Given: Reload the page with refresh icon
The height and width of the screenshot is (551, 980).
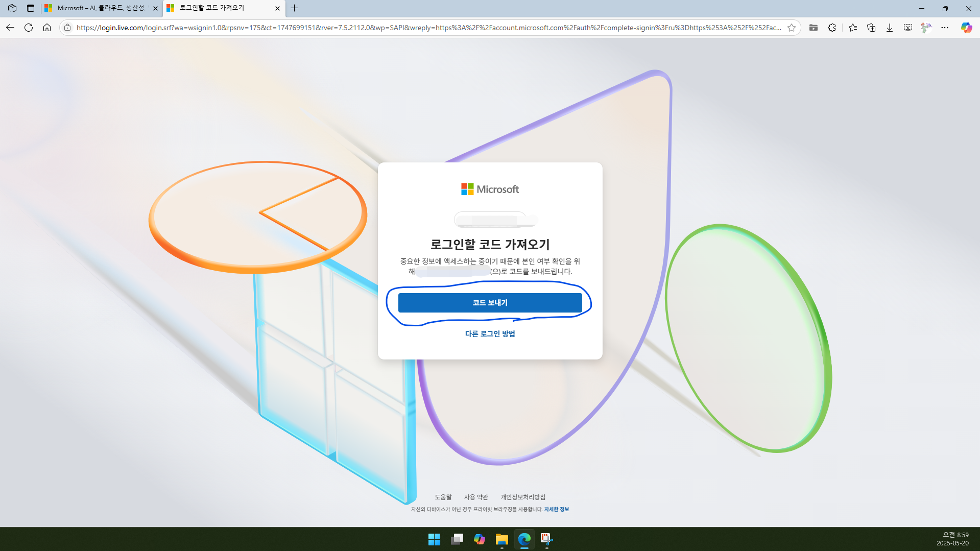Looking at the screenshot, I should pyautogui.click(x=29, y=28).
